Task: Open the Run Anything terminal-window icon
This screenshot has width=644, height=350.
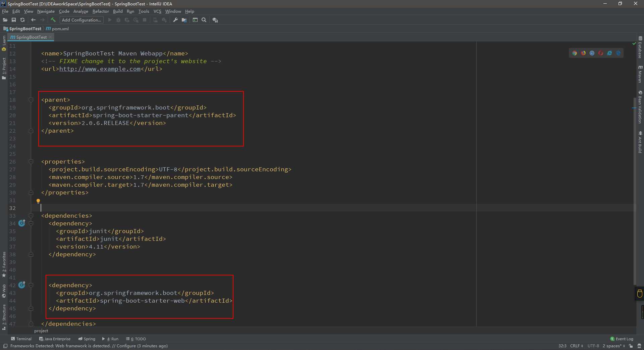Action: tap(195, 20)
